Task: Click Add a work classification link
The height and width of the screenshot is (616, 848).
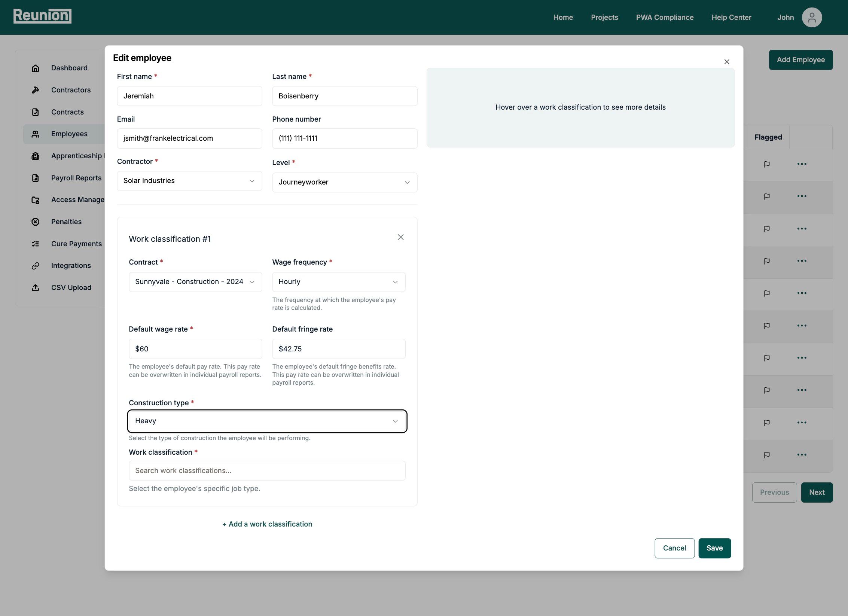Action: [x=267, y=524]
